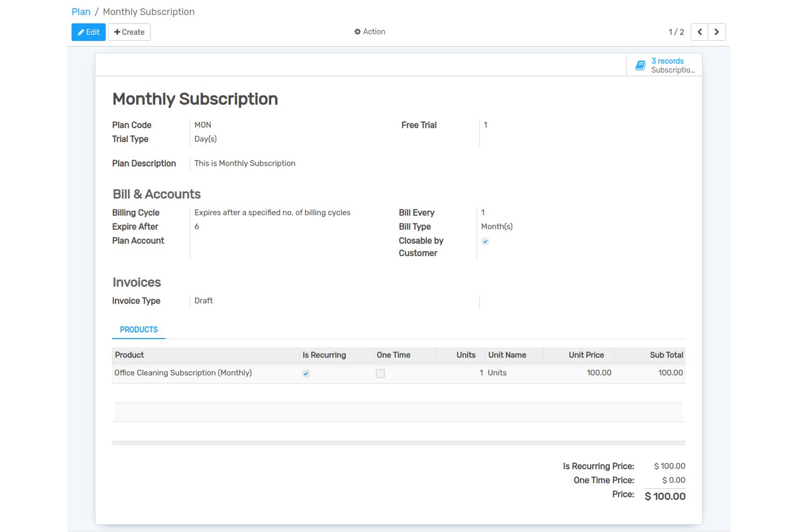Sort by One Time column header

(404, 355)
